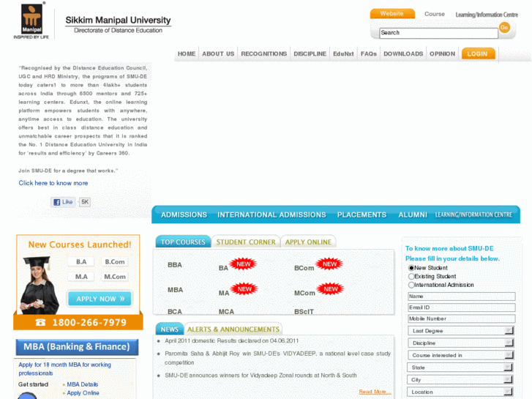Switch to ALERTS & ANNOUNCEMENTS tab

233,329
